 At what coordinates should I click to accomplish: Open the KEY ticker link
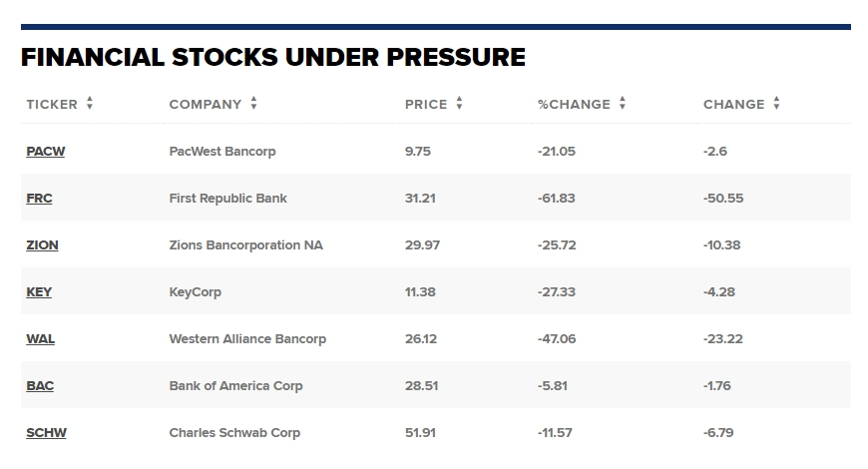click(39, 292)
